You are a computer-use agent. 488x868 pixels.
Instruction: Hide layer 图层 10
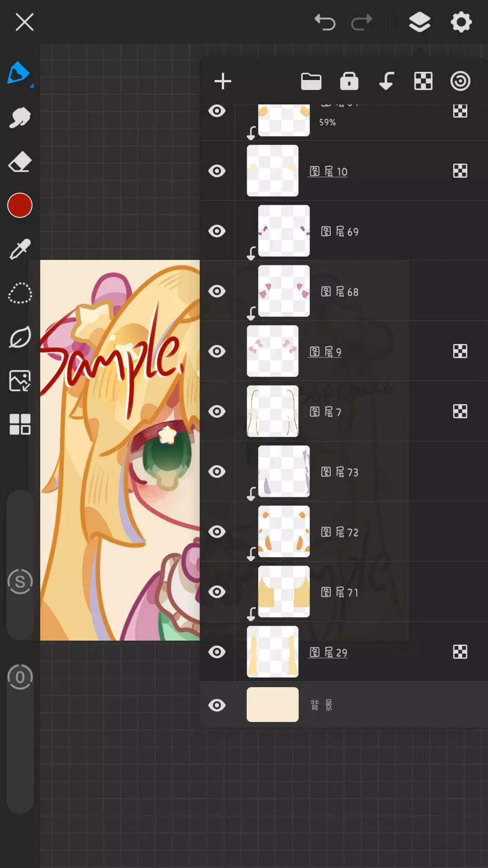click(x=217, y=171)
